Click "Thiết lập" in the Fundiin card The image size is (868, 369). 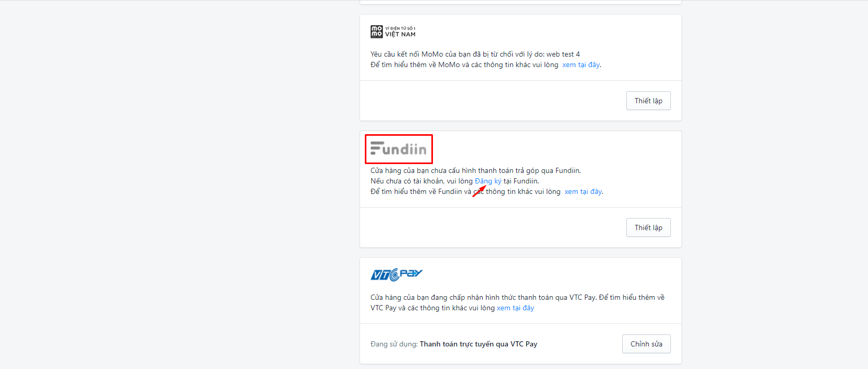coord(648,227)
